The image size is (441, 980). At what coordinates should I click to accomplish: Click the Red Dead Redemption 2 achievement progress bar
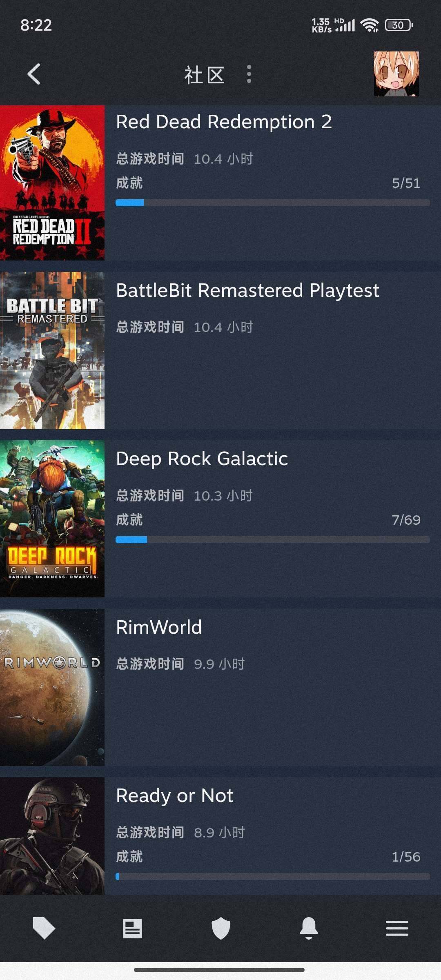pyautogui.click(x=273, y=203)
